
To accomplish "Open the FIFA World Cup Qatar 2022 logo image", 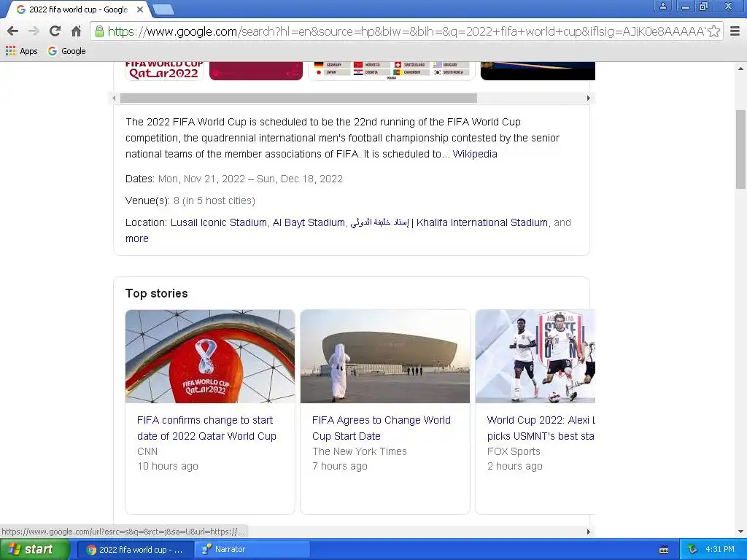I will click(x=164, y=71).
